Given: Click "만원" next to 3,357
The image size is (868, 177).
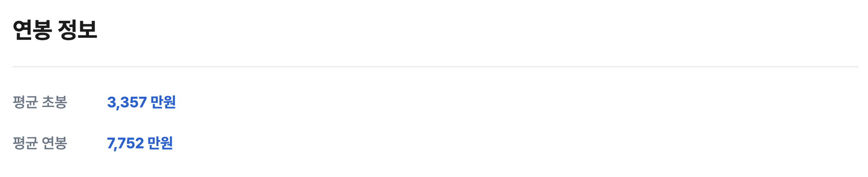Looking at the screenshot, I should [163, 102].
